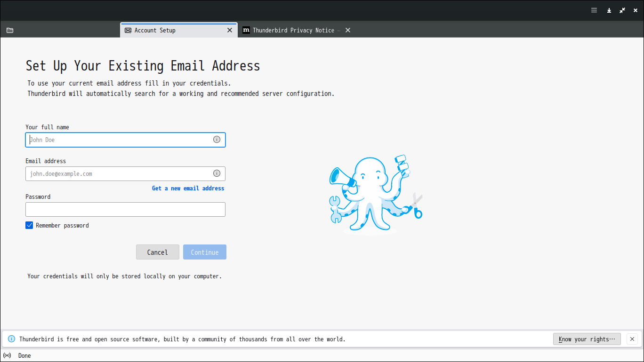Image resolution: width=644 pixels, height=362 pixels.
Task: Click the Continue button
Action: pyautogui.click(x=205, y=252)
